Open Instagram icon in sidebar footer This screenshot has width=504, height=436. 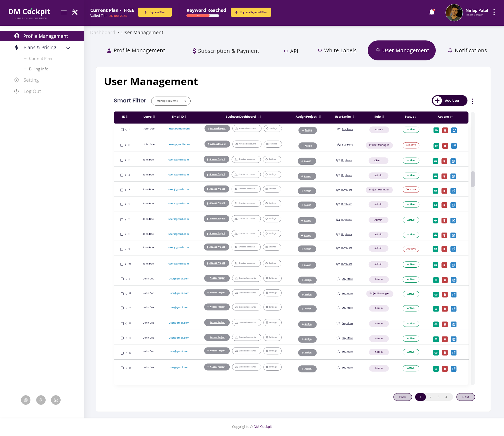point(26,400)
